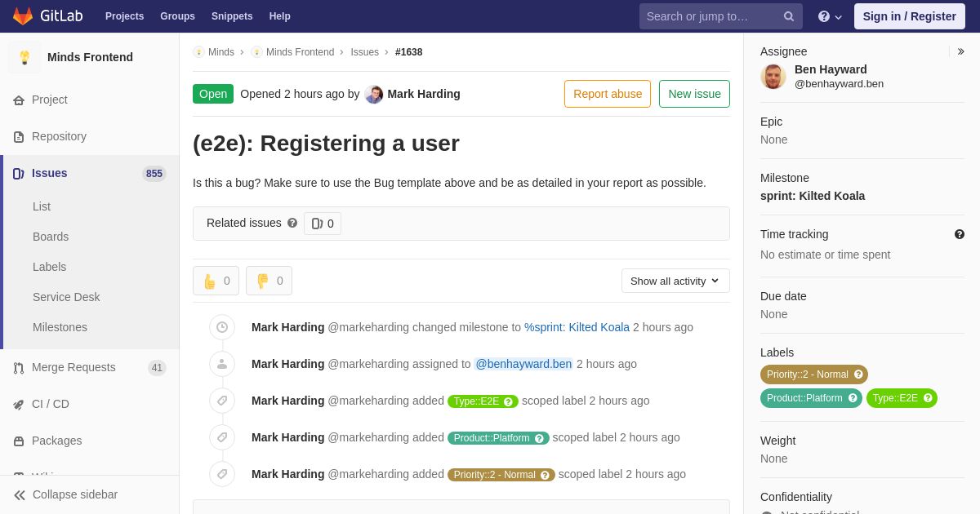Open CI / CD from sidebar
980x514 pixels.
(51, 404)
